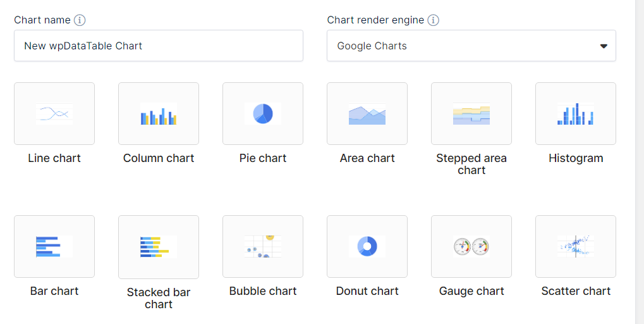Click the dropdown arrow beside Google Charts
Viewport: 644px width, 324px height.
604,46
